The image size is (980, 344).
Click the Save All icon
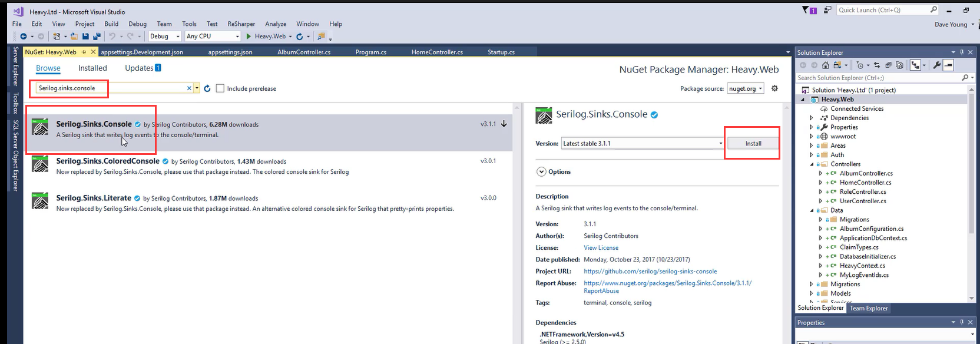(x=97, y=37)
